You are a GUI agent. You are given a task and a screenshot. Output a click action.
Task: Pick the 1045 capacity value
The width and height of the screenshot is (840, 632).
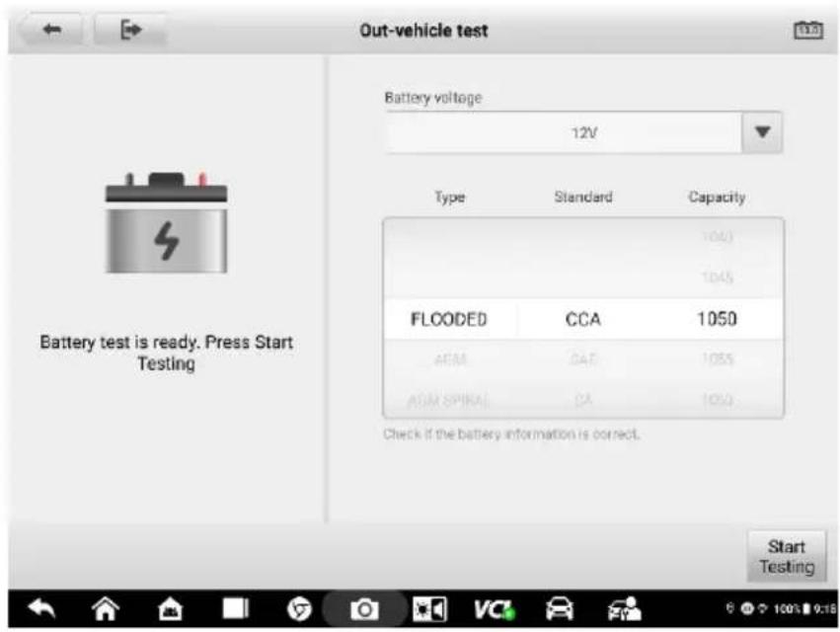tap(718, 277)
